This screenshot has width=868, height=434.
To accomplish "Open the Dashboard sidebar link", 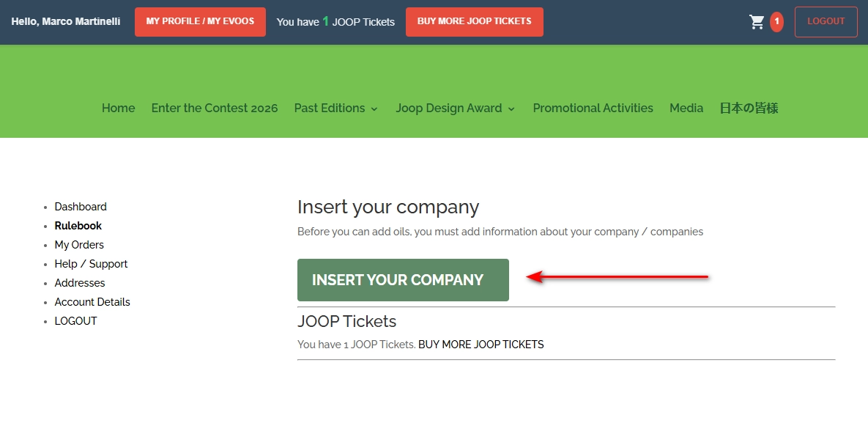I will (x=81, y=207).
